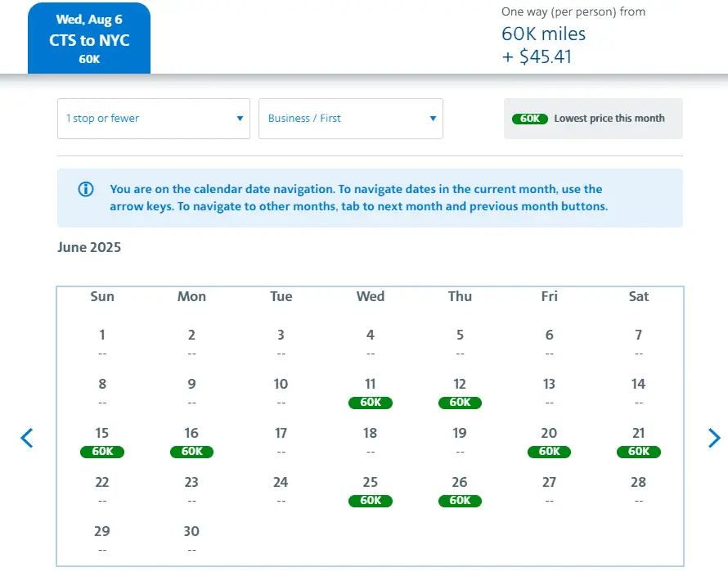Select June 15 award date
The image size is (728, 572).
click(102, 442)
